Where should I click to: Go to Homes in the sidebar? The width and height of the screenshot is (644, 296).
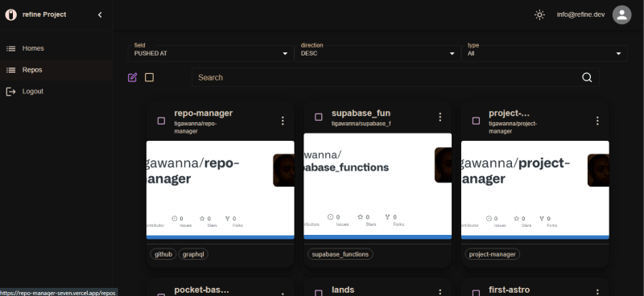pos(56,48)
